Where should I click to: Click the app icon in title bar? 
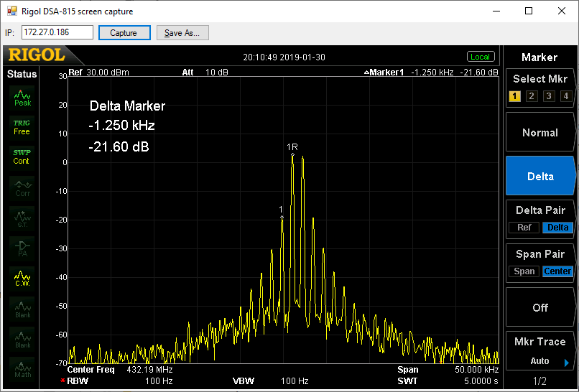[11, 11]
